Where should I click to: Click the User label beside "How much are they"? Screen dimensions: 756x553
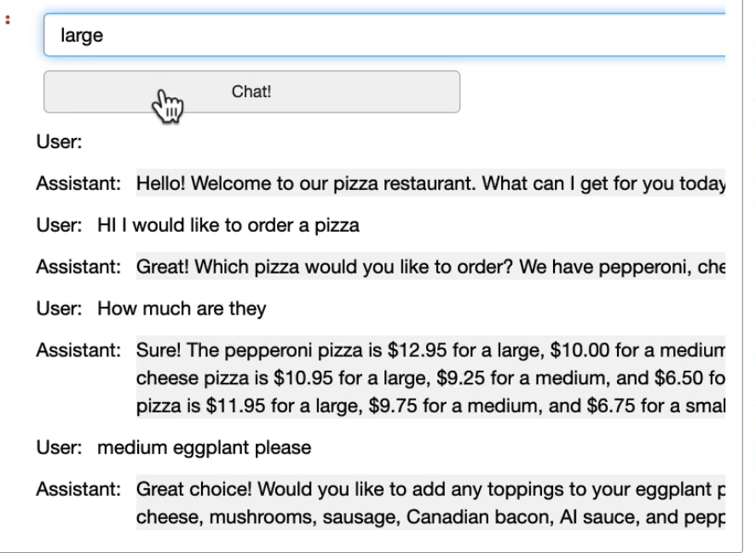pos(60,308)
